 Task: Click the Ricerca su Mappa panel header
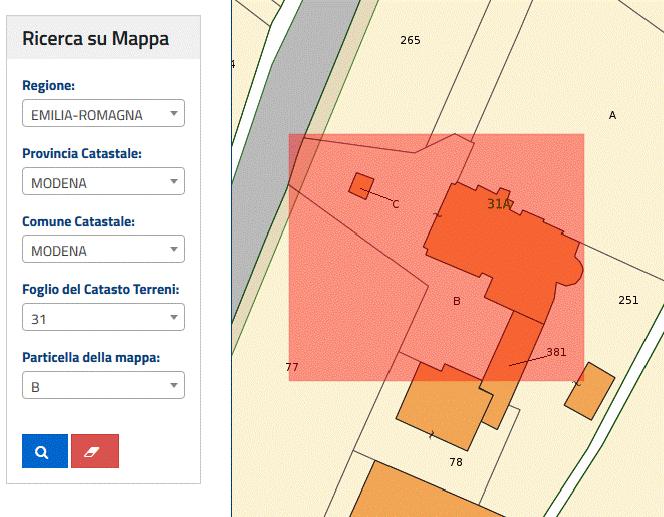coord(96,39)
